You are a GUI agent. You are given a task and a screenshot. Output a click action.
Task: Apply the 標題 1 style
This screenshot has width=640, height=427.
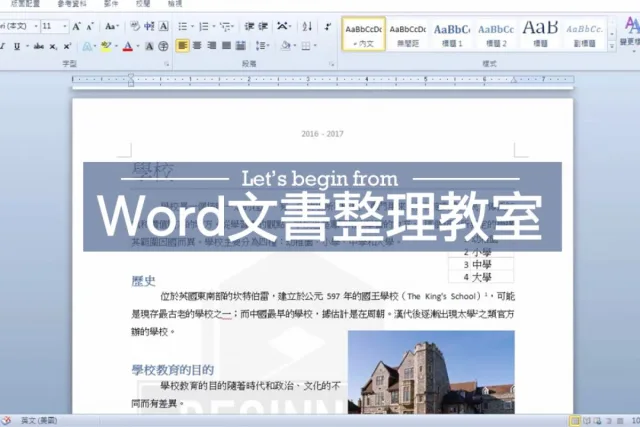452,35
